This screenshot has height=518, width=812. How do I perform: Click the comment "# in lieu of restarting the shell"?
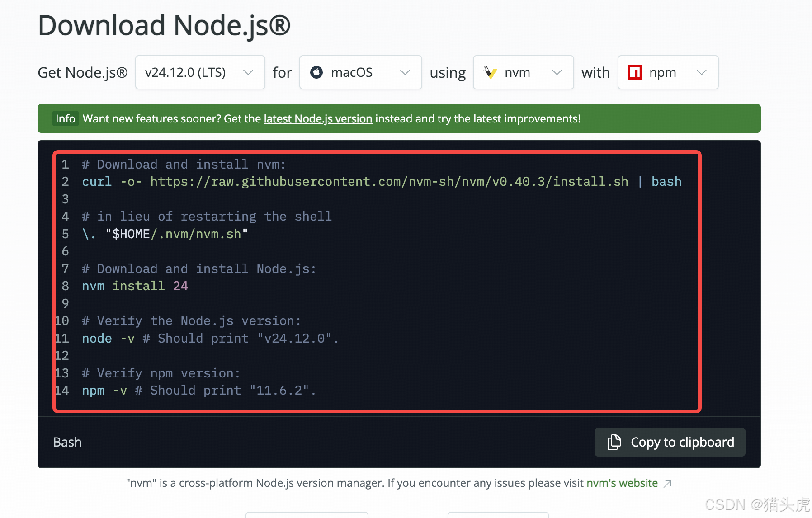tap(207, 217)
